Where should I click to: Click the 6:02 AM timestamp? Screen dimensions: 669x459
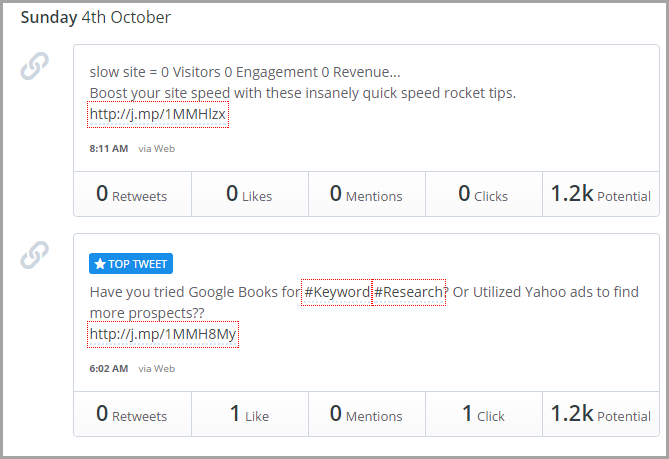click(109, 369)
